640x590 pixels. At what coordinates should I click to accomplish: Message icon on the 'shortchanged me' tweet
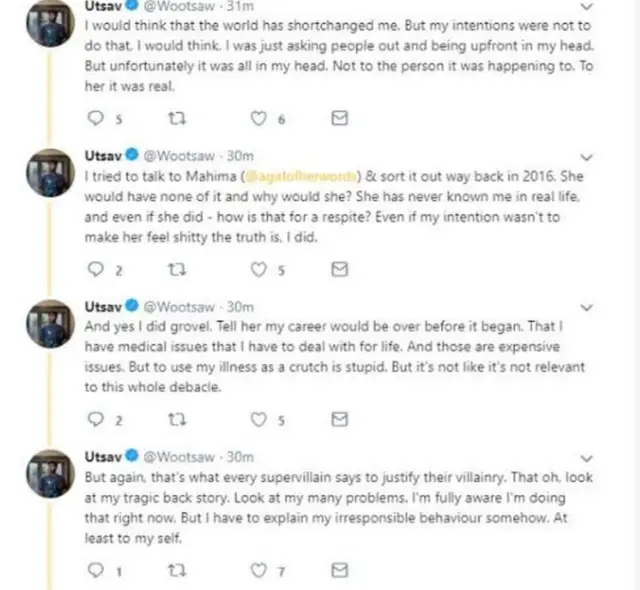tap(340, 119)
